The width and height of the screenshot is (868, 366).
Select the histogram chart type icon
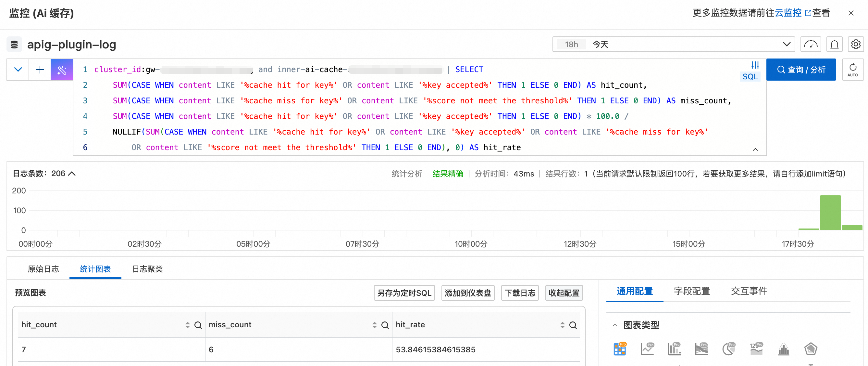[x=783, y=349]
